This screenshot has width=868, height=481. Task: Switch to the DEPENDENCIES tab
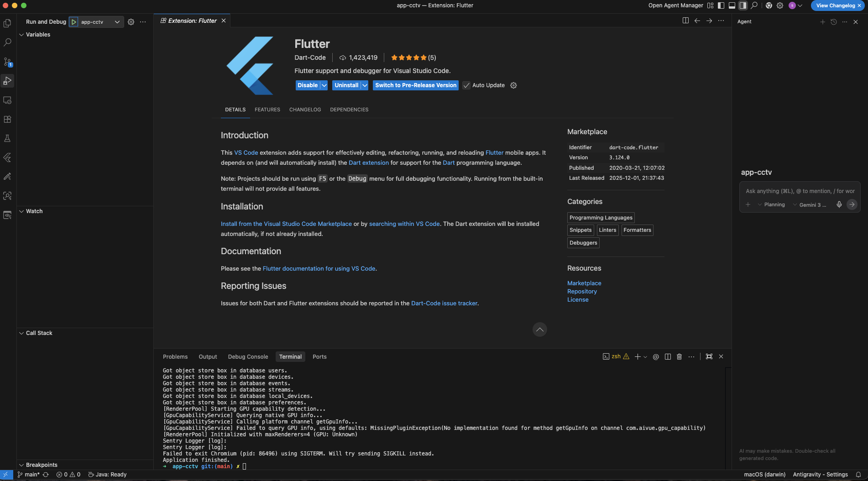[349, 110]
